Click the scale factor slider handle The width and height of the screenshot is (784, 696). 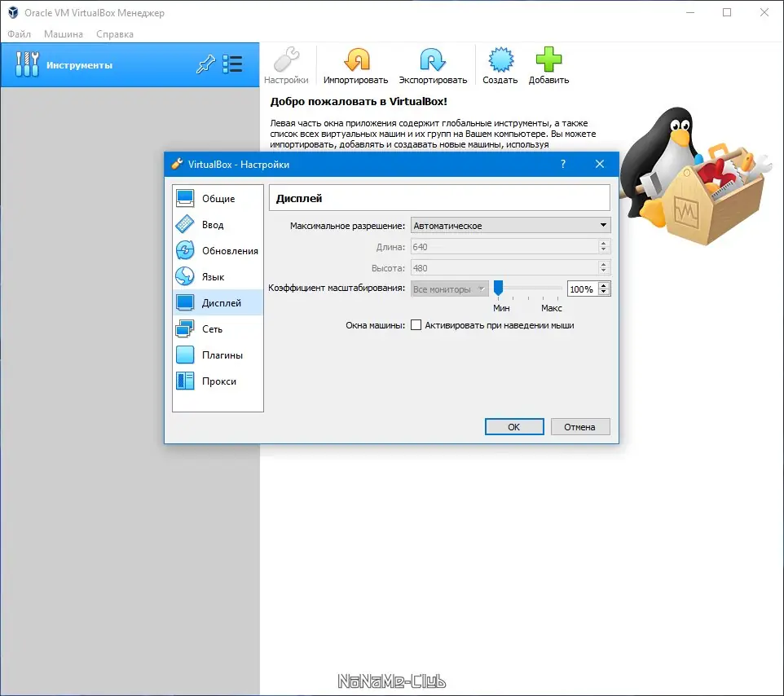coord(499,288)
